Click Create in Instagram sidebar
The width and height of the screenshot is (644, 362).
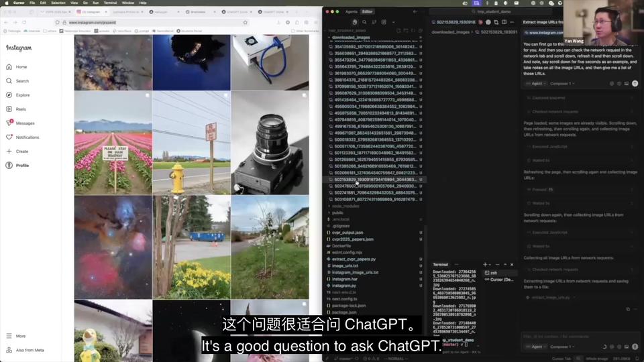(x=17, y=152)
